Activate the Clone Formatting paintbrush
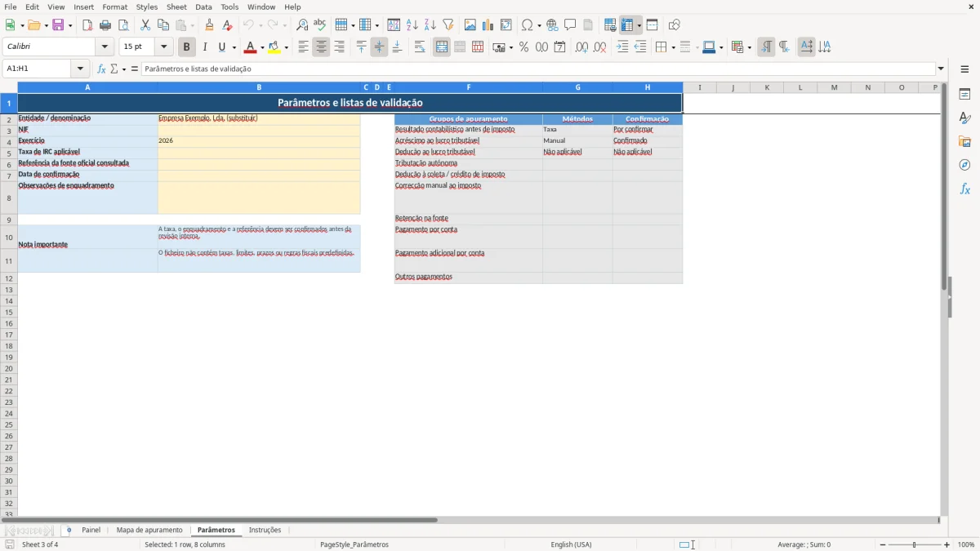 tap(209, 25)
